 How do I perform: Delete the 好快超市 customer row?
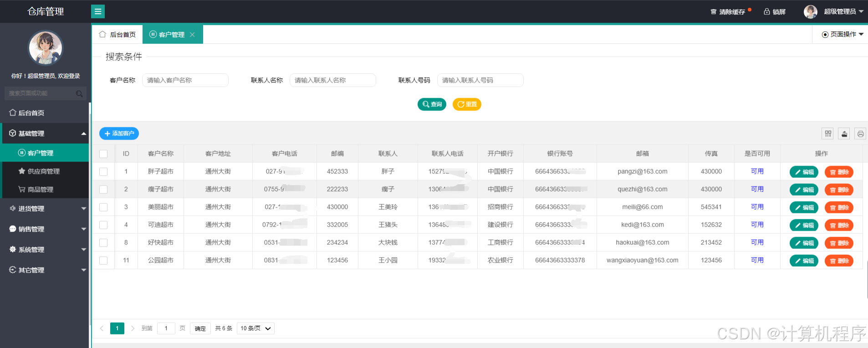(x=839, y=243)
